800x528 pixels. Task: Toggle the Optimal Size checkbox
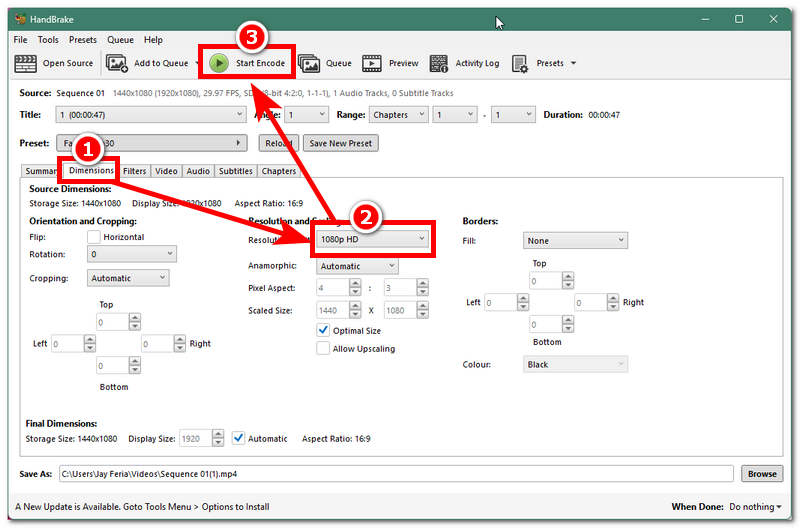[x=323, y=331]
